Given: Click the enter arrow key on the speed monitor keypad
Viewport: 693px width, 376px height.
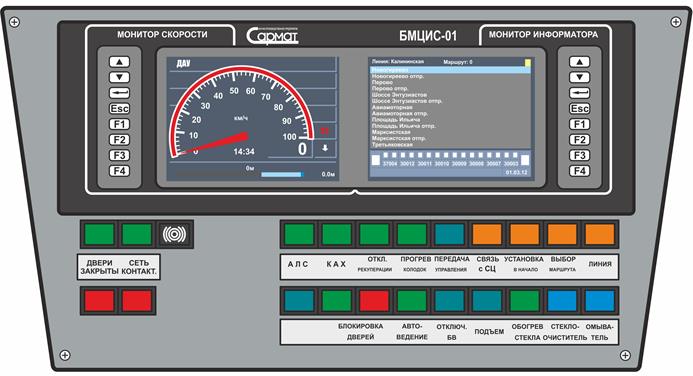Looking at the screenshot, I should point(119,93).
